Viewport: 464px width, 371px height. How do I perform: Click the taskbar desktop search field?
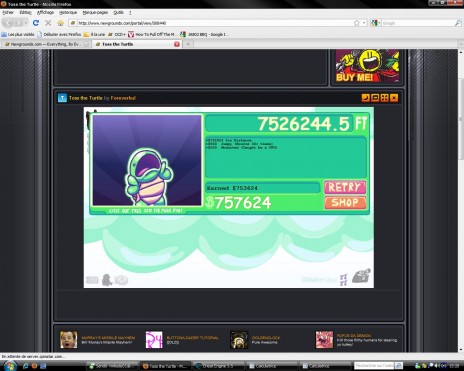(374, 366)
